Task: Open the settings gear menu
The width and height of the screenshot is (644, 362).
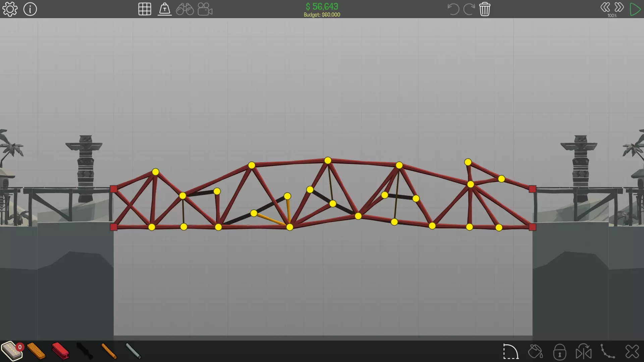Action: click(10, 9)
